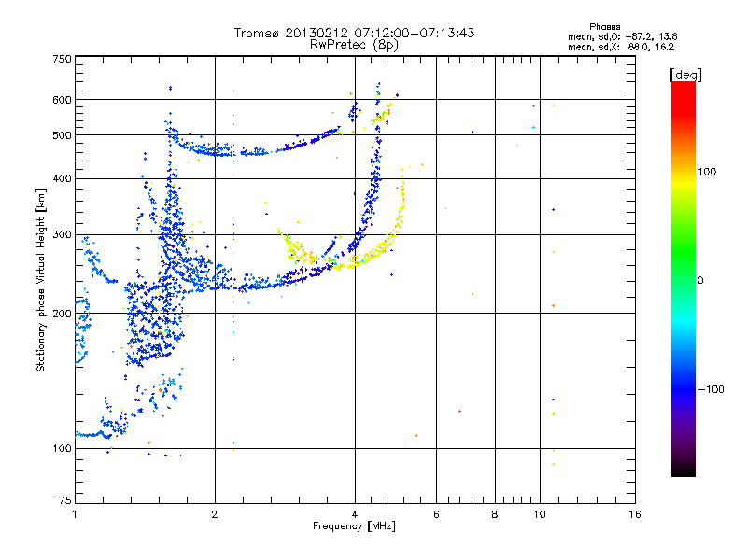747x560 pixels.
Task: Click the y-axis tick label '75'
Action: (x=65, y=500)
